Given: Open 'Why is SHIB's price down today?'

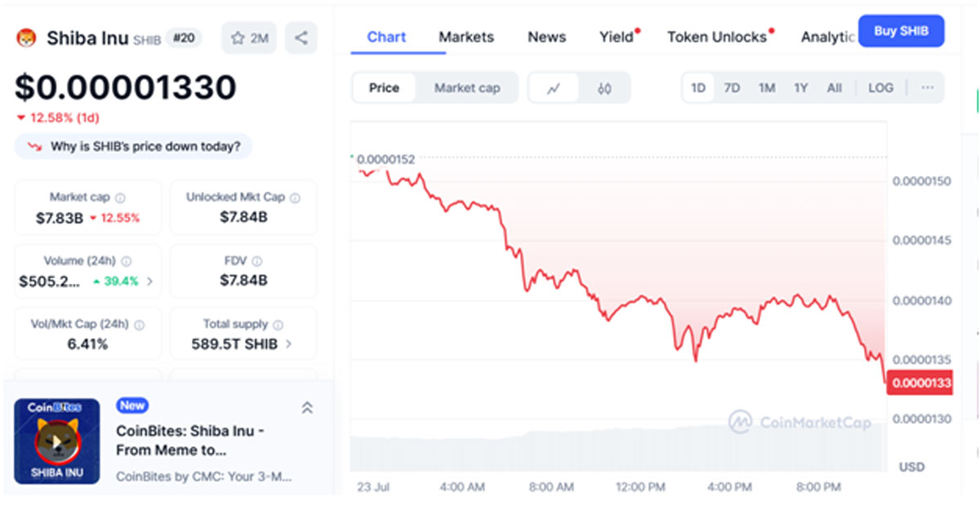Looking at the screenshot, I should (134, 147).
